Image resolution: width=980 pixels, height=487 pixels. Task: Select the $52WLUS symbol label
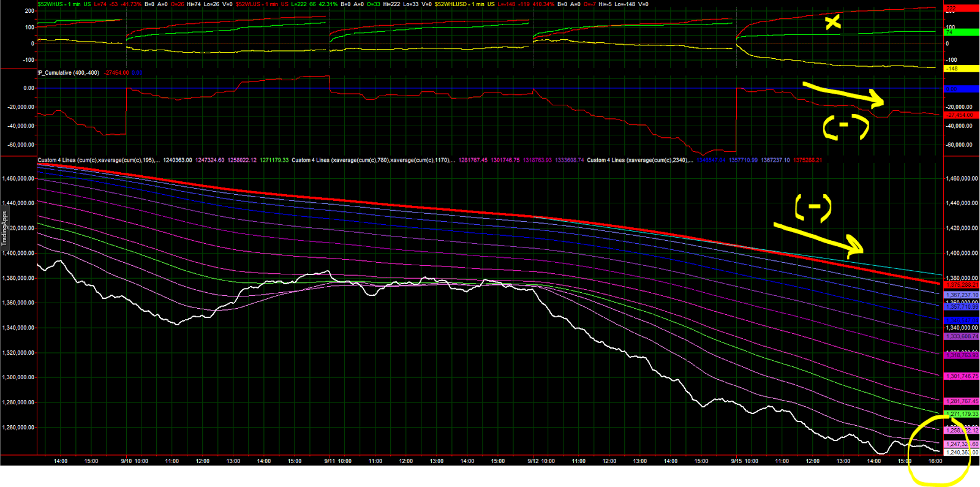tap(249, 4)
